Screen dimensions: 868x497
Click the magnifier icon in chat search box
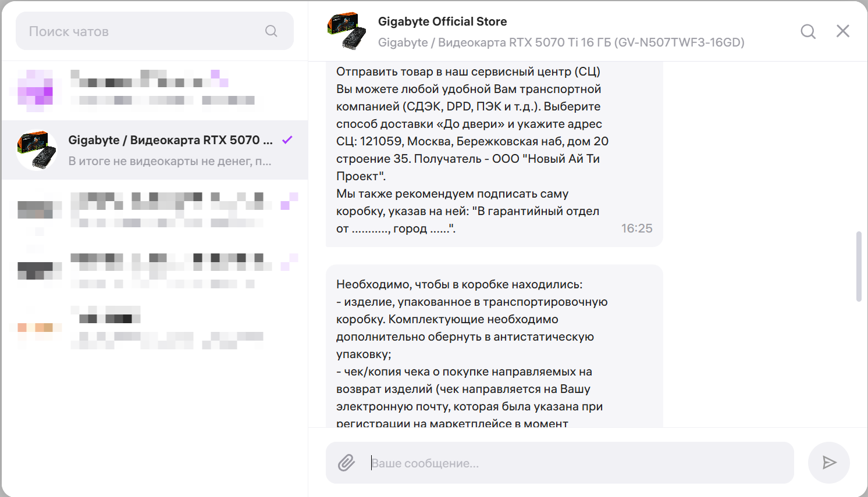[x=271, y=31]
